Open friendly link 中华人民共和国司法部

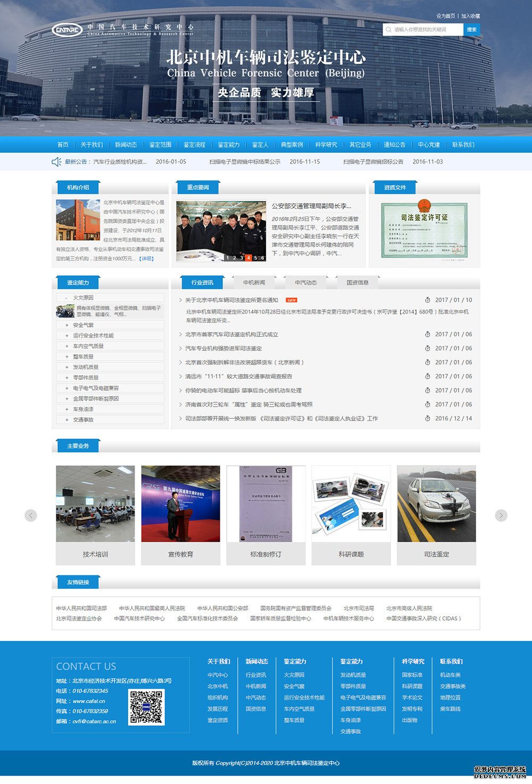click(81, 608)
